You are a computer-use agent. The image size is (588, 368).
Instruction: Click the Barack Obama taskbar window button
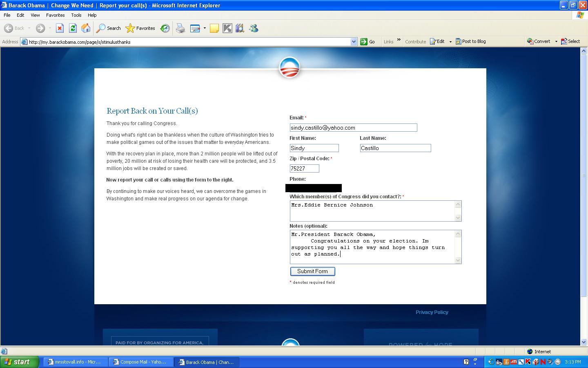pyautogui.click(x=207, y=362)
